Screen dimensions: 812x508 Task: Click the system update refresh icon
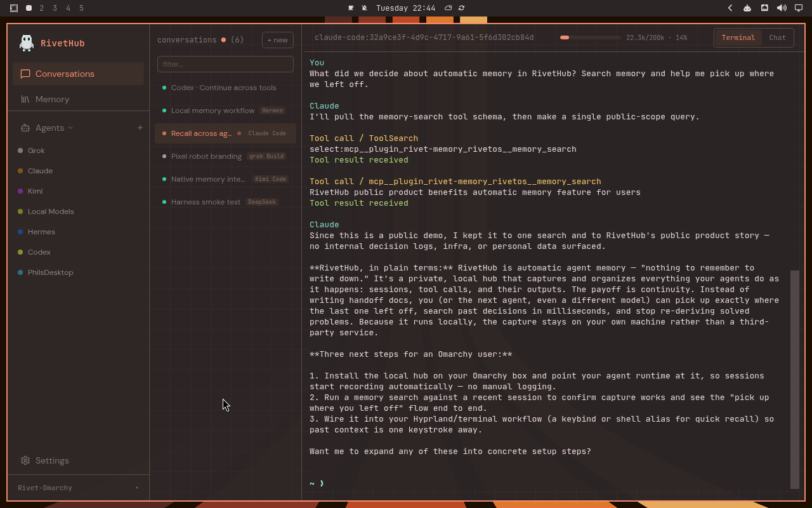click(462, 8)
